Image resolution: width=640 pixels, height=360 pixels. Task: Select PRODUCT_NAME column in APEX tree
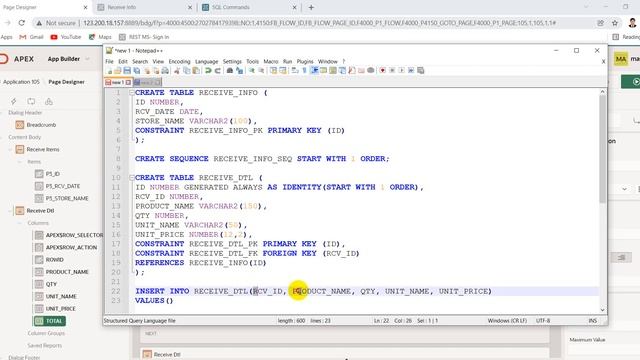coord(67,272)
